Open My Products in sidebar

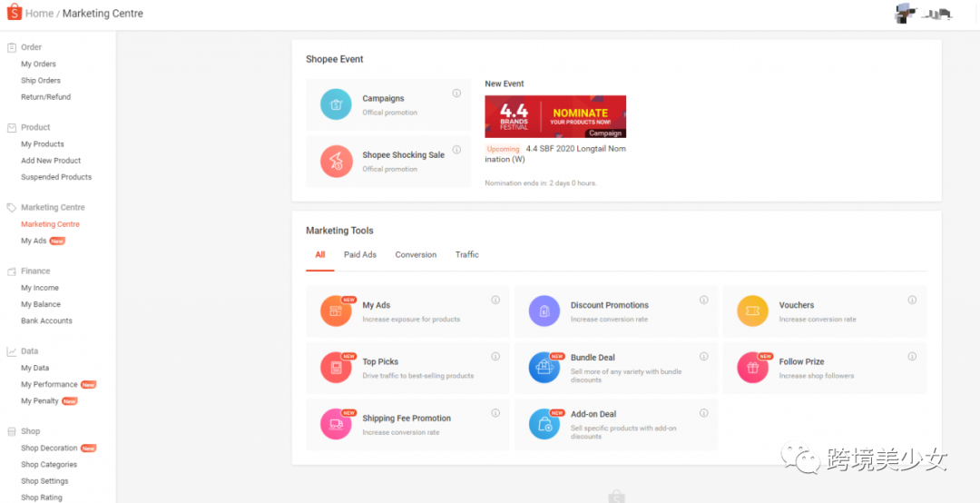pos(43,143)
